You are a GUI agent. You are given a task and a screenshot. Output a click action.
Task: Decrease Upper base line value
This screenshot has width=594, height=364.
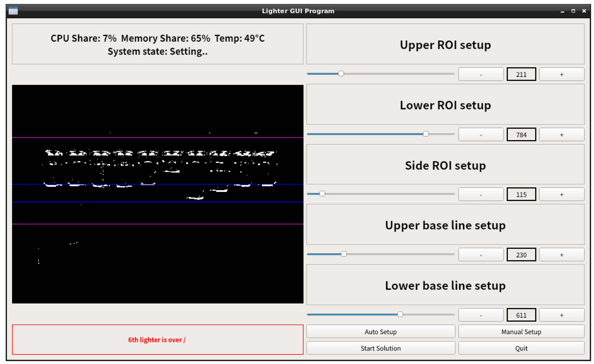[x=481, y=255]
